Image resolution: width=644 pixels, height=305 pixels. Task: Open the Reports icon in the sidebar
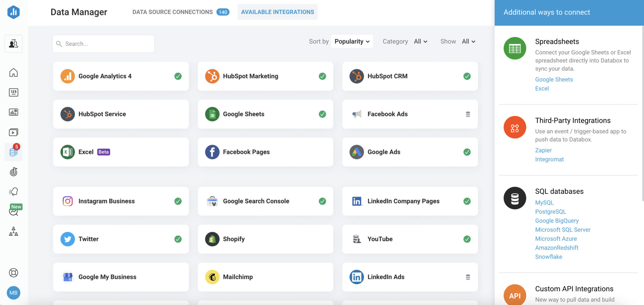tap(14, 132)
